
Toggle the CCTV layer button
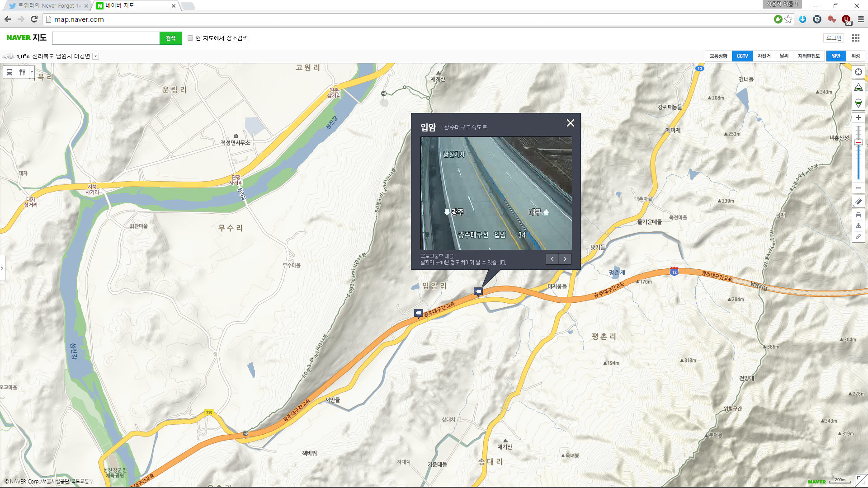pos(742,56)
